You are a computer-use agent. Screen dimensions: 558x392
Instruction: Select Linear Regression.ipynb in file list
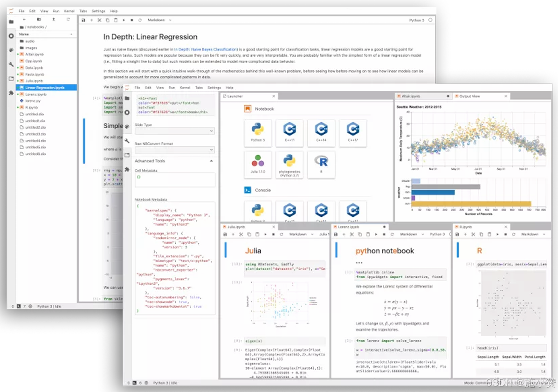coord(46,88)
